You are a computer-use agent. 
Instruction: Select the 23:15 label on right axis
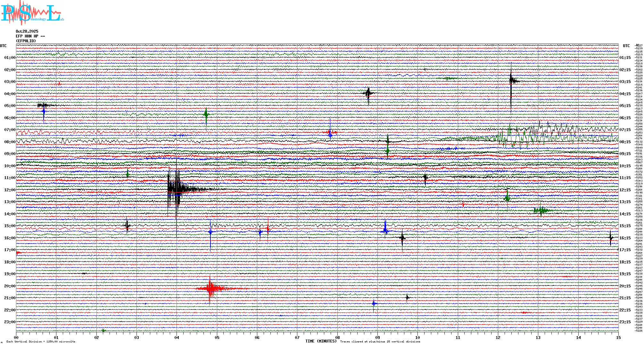pyautogui.click(x=625, y=322)
